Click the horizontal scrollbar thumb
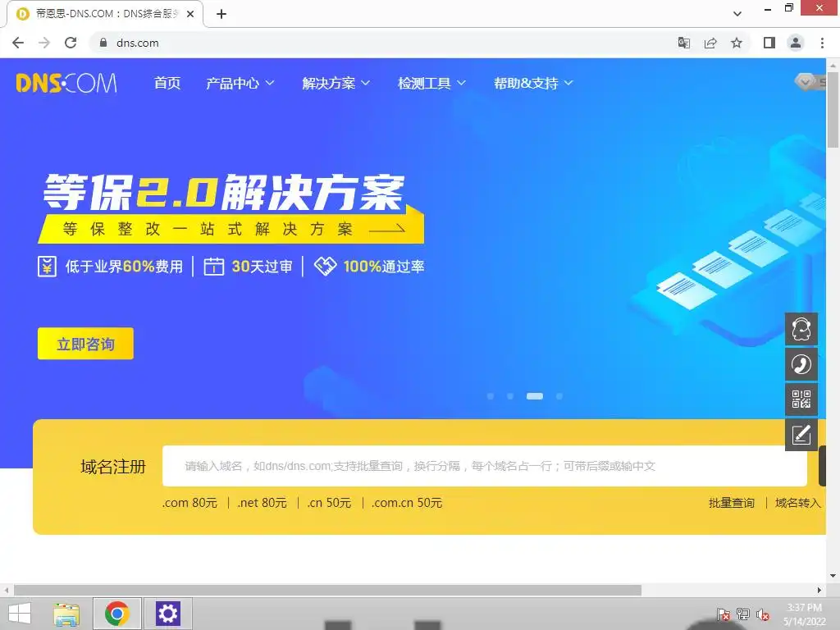This screenshot has width=840, height=630. [327, 591]
